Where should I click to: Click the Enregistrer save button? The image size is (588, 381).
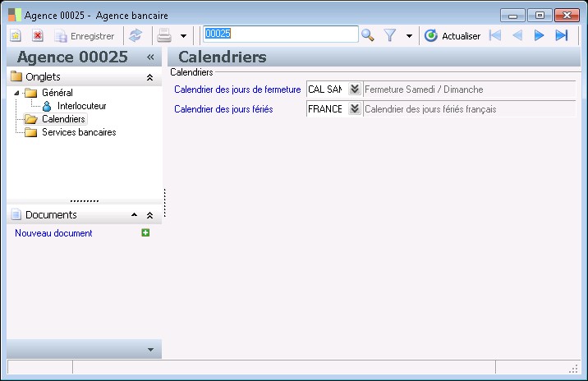[85, 36]
